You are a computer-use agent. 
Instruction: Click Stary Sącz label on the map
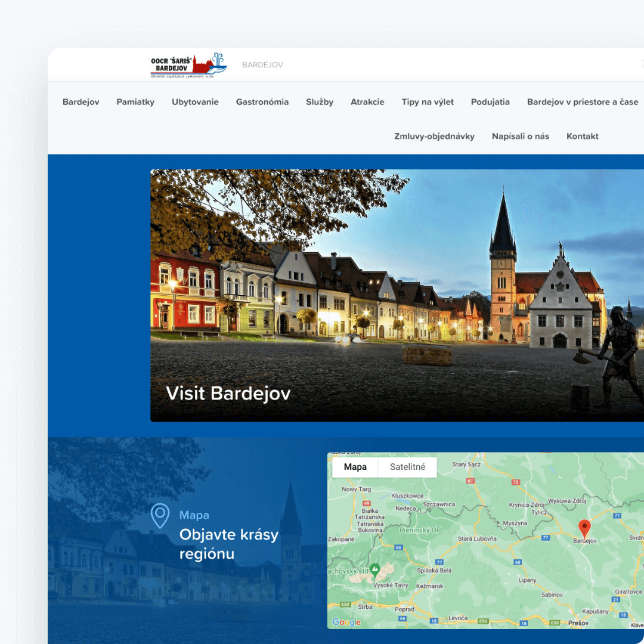coord(466,465)
